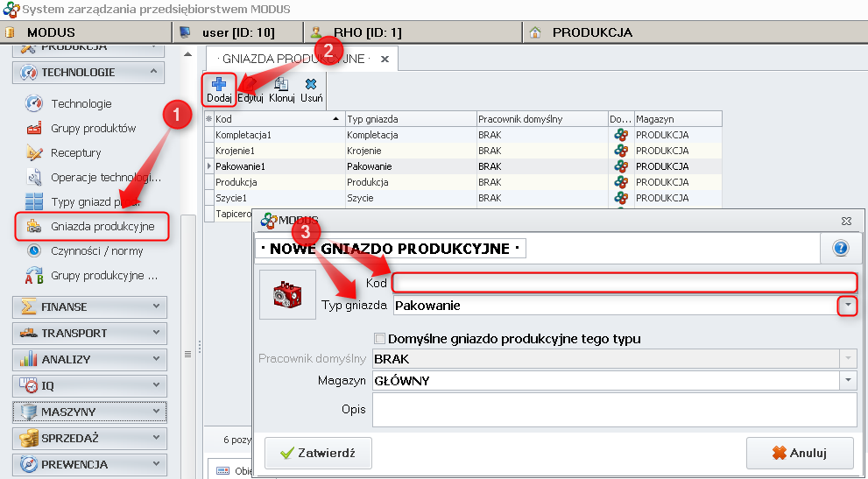The width and height of the screenshot is (868, 479).
Task: Click into the Kod input field
Action: pos(625,283)
